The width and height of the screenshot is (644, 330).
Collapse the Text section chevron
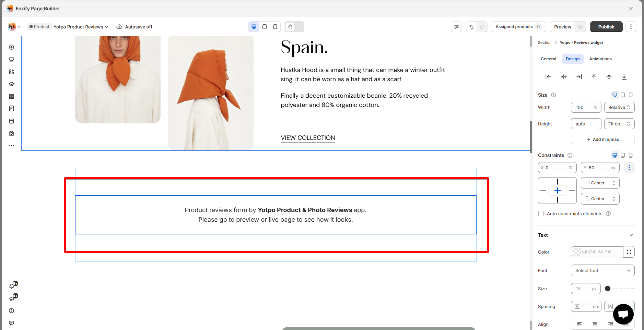click(631, 235)
